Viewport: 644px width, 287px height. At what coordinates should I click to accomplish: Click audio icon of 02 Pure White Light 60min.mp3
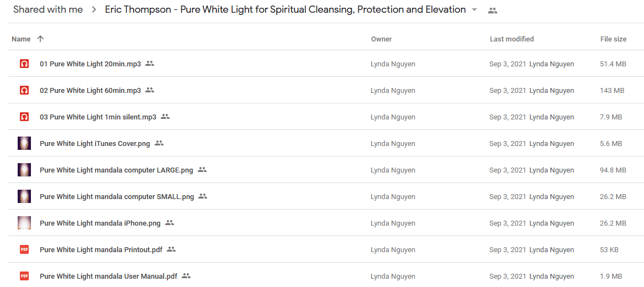pyautogui.click(x=24, y=91)
